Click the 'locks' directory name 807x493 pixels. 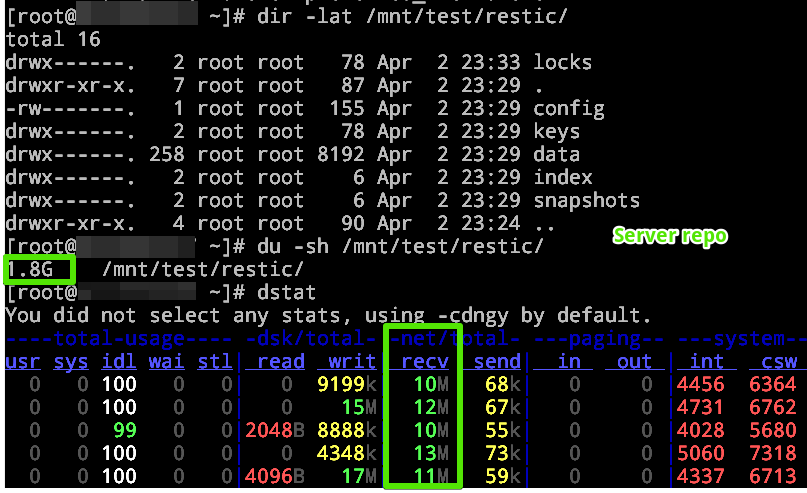pyautogui.click(x=562, y=62)
